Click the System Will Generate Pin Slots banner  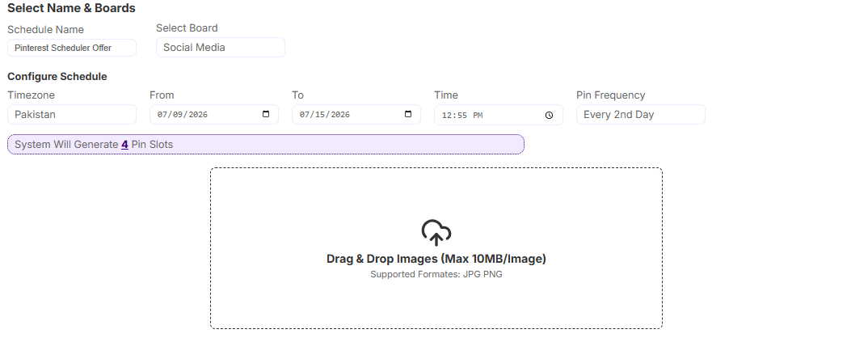[266, 145]
